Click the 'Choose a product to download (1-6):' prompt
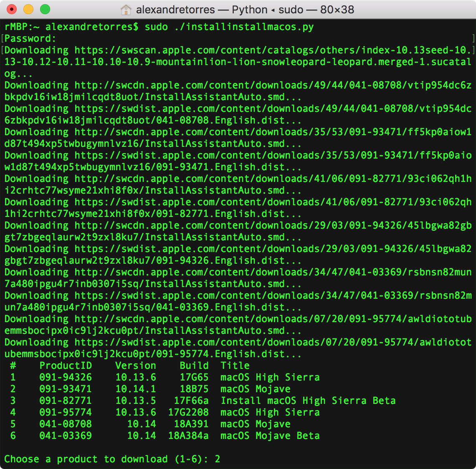476x469 pixels. tap(106, 459)
